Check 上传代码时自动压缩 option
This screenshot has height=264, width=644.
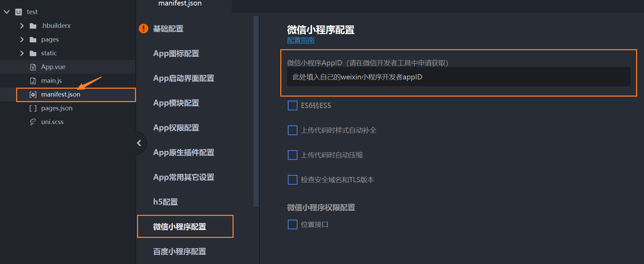(x=292, y=155)
